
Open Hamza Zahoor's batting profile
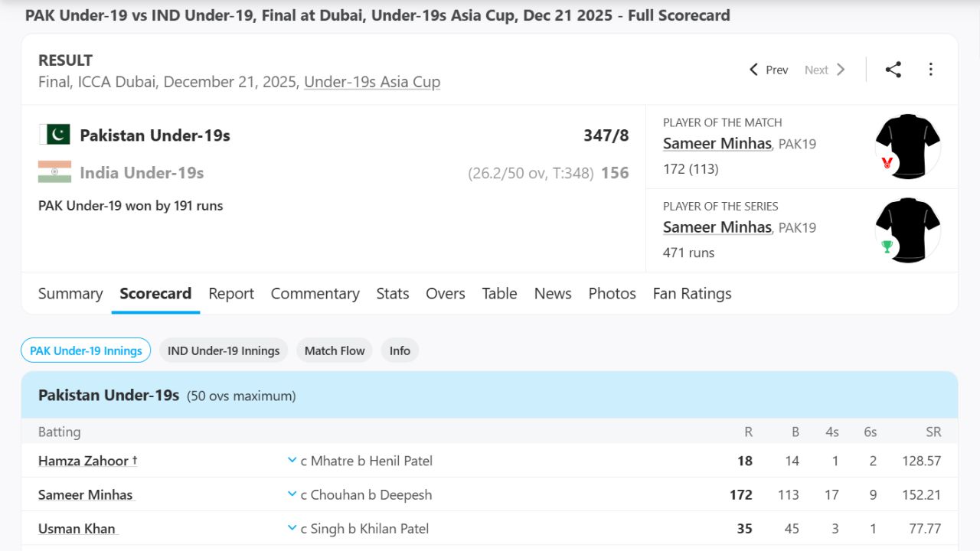click(83, 460)
